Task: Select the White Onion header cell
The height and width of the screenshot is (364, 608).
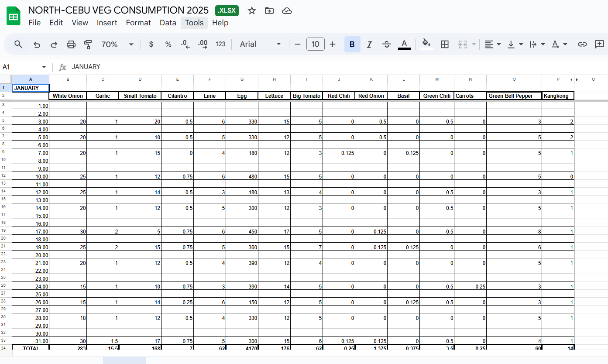Action: tap(68, 96)
